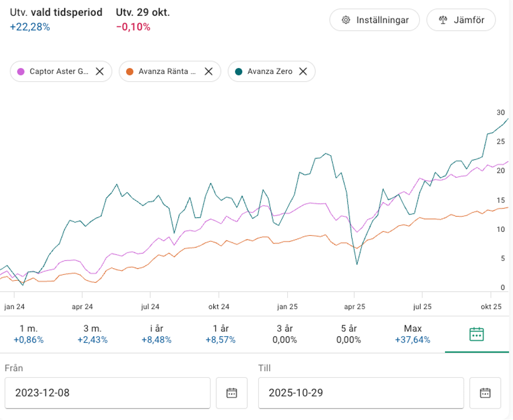This screenshot has height=420, width=513.
Task: Remove Avanza Zero comparison chip
Action: click(303, 71)
